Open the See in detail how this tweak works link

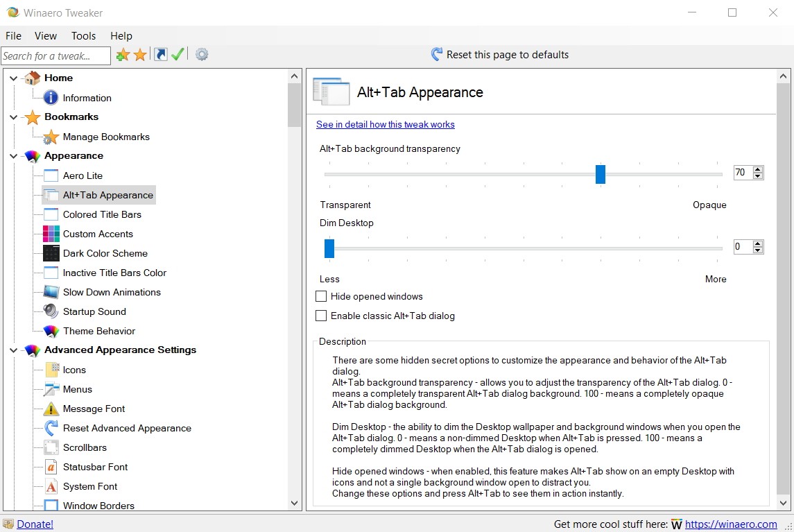point(385,124)
